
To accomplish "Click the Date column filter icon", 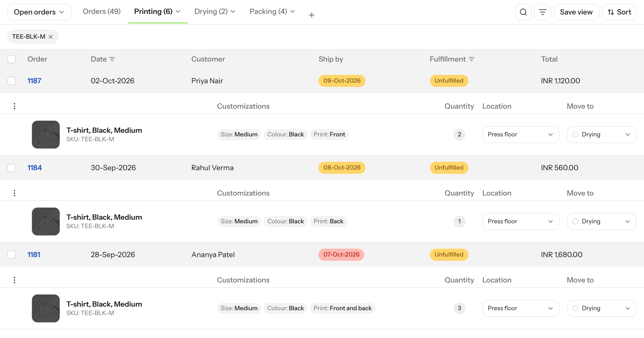I will click(x=112, y=59).
